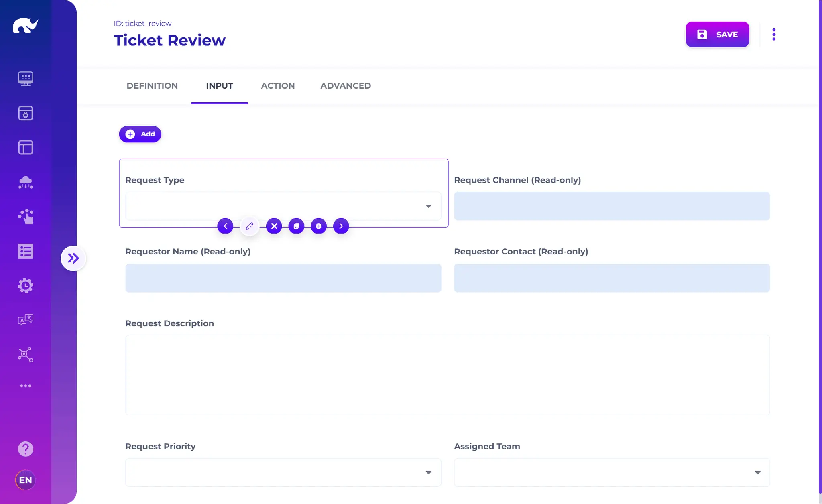822x504 pixels.
Task: Click 'Requestor Contact (Read-only)' label
Action: (x=521, y=252)
